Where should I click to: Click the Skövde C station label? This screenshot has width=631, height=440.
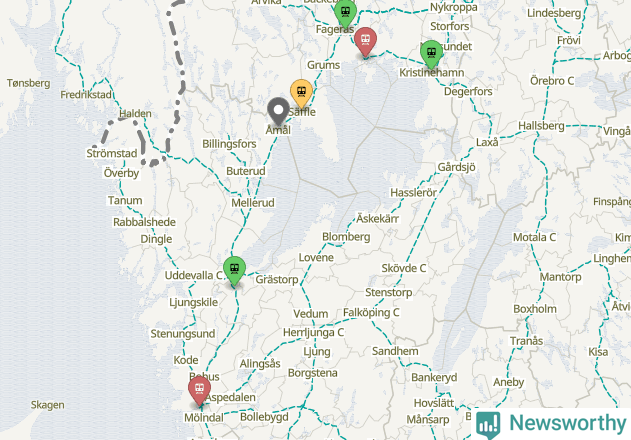click(404, 268)
